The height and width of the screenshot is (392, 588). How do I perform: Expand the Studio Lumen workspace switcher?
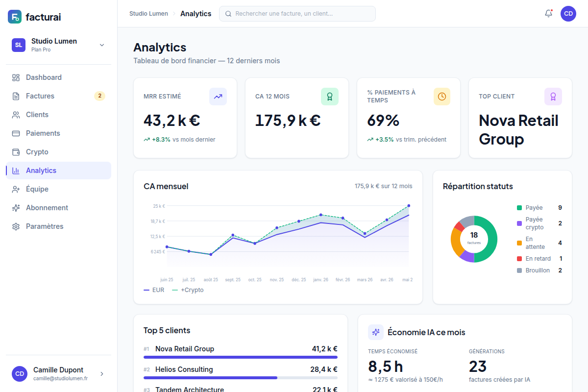tap(58, 45)
